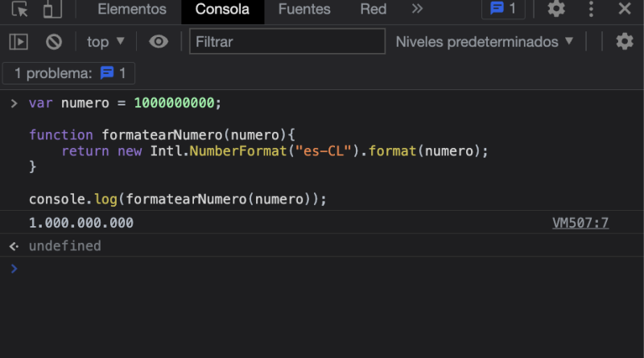Activate the inspect element picker icon
Viewport: 644px width, 358px height.
coord(19,9)
